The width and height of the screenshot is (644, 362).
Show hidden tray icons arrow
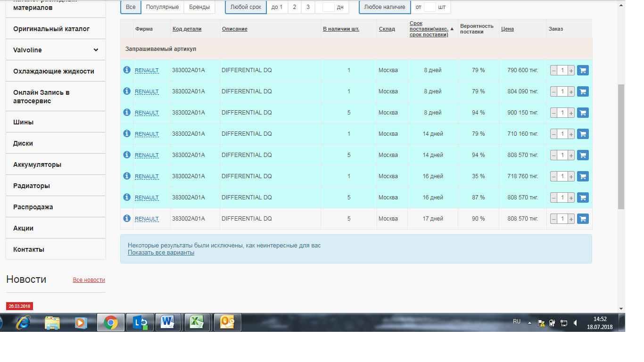click(x=529, y=323)
